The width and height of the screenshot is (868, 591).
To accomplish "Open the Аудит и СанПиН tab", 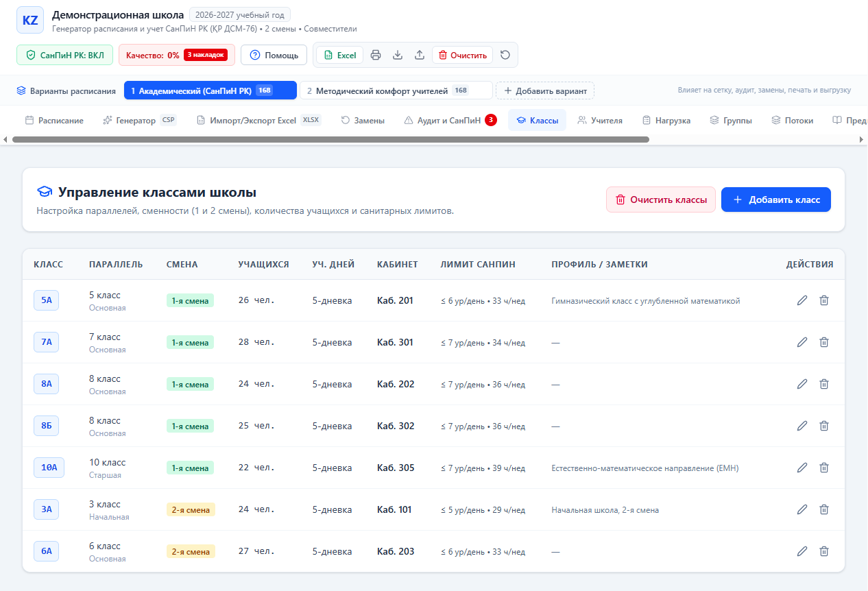I will pyautogui.click(x=450, y=121).
